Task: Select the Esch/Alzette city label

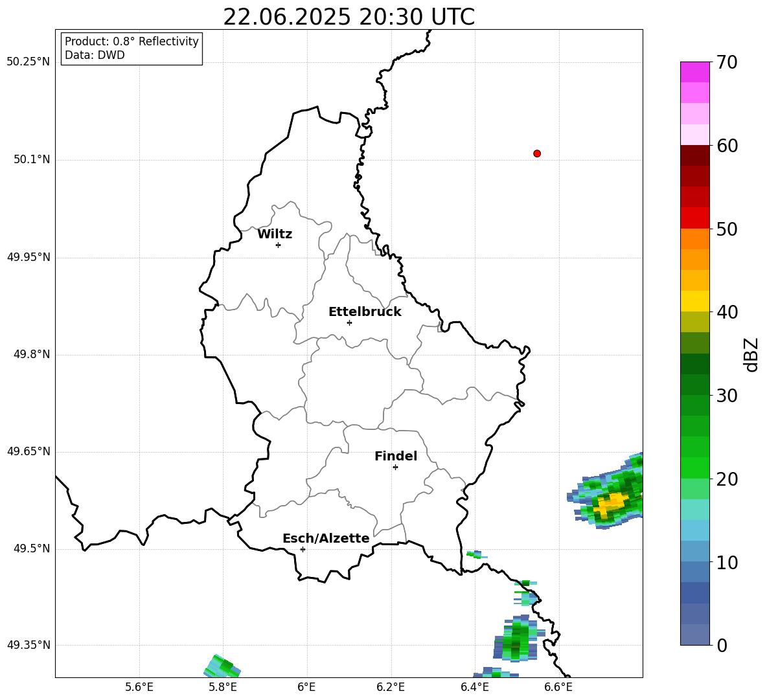Action: (326, 538)
